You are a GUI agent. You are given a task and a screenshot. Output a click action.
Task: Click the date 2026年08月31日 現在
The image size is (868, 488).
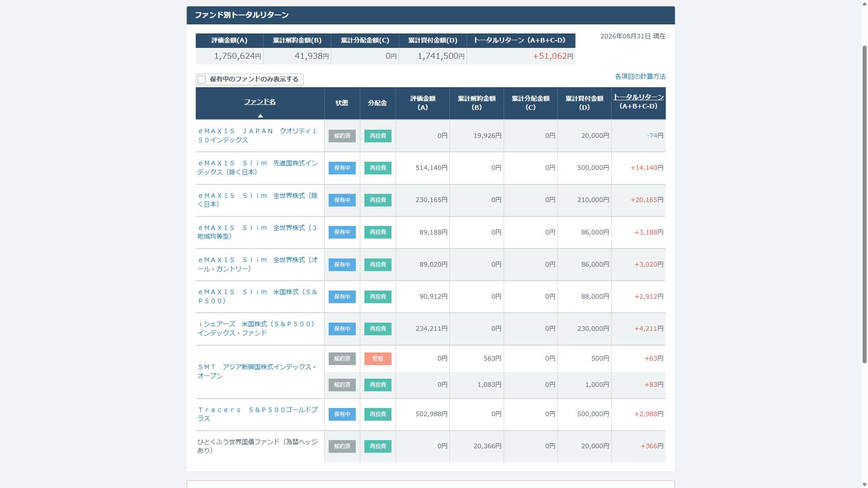tap(633, 36)
